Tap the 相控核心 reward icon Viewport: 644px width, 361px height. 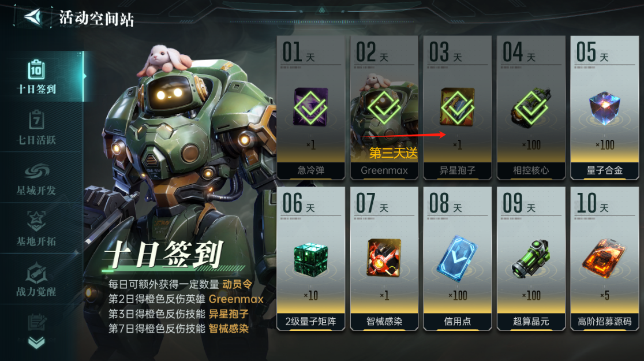click(531, 108)
